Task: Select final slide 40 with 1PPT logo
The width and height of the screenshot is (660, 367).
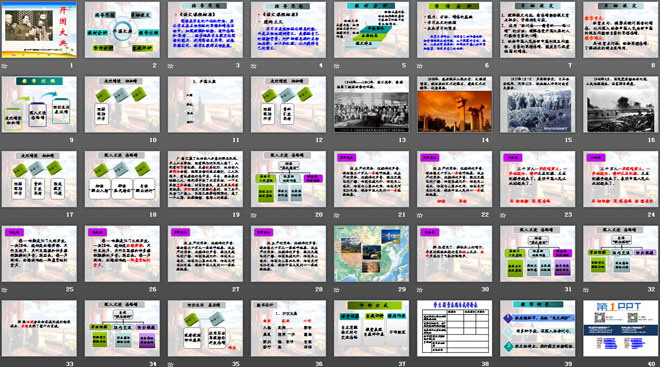Action: tap(621, 328)
